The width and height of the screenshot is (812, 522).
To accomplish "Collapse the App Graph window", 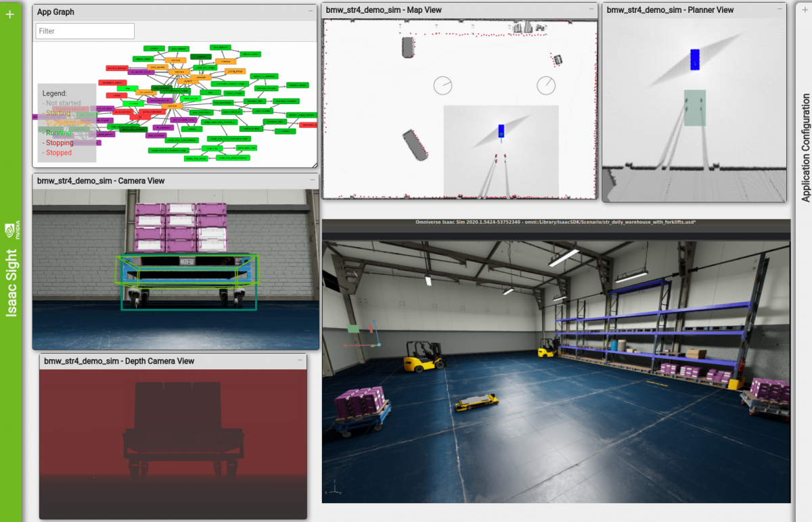I will click(311, 11).
